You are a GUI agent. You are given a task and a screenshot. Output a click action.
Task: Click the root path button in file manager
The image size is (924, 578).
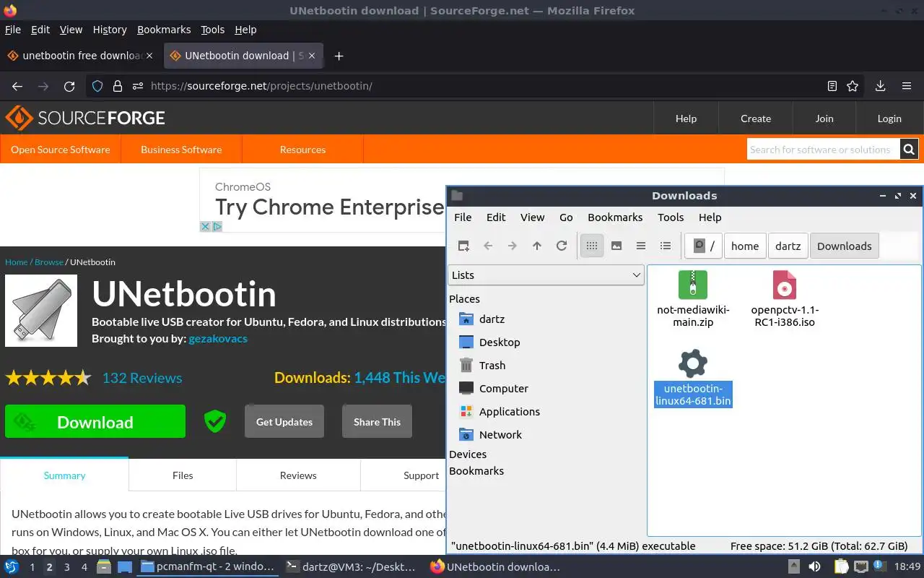point(704,246)
